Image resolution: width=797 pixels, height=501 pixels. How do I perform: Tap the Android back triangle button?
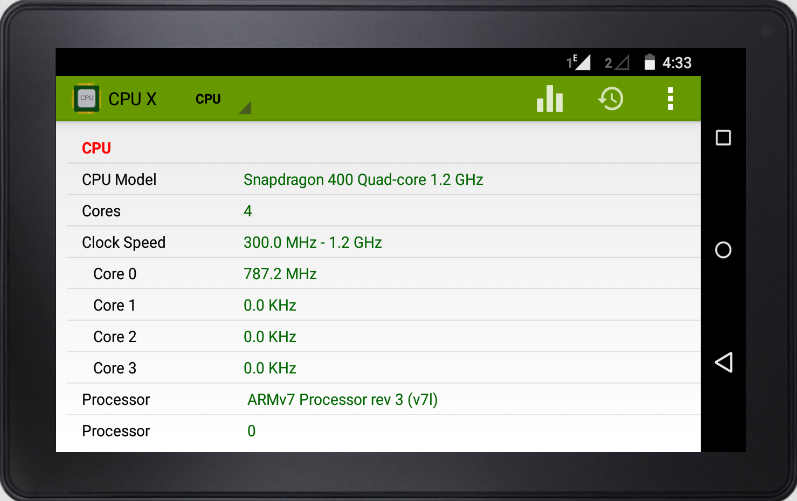(x=723, y=362)
